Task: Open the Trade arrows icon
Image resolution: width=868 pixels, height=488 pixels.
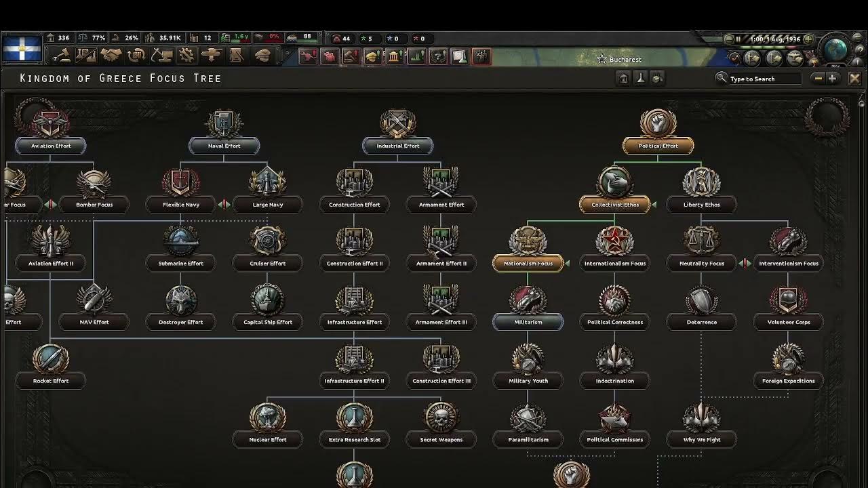Action: click(136, 56)
